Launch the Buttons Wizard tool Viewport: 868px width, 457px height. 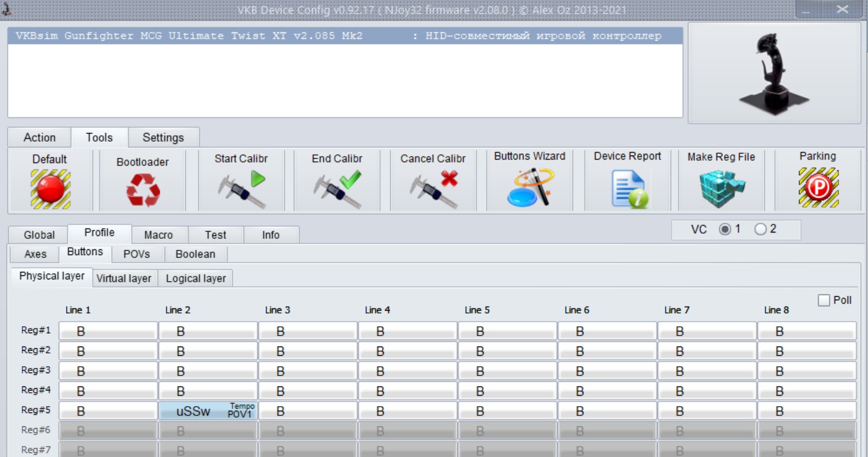[530, 188]
